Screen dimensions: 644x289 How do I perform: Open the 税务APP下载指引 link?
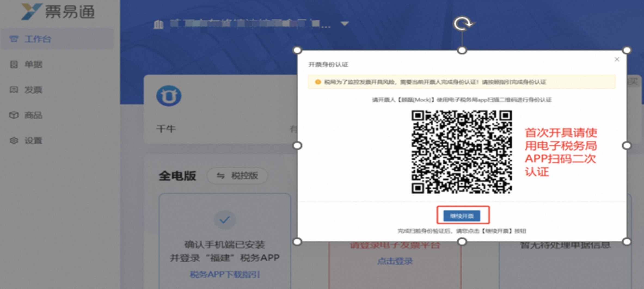click(225, 274)
